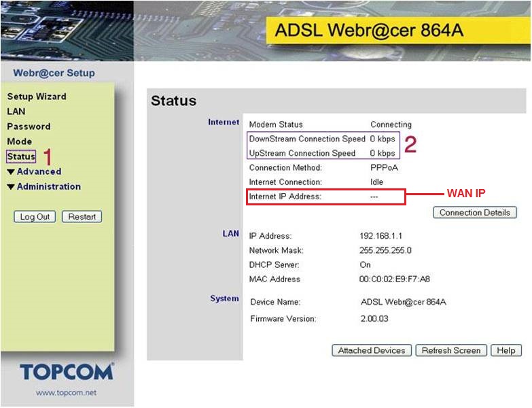Click the Internet section heading
532x408 pixels.
click(x=224, y=122)
